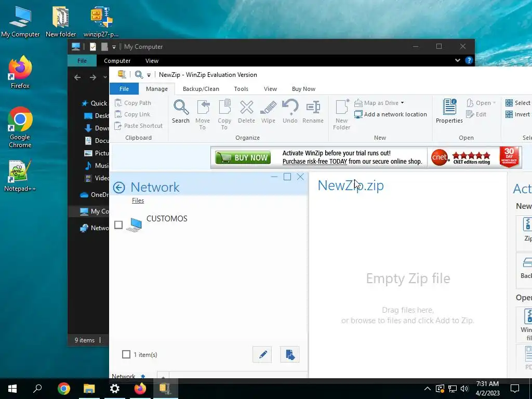
Task: Click the magnifier icon in WinZip title bar
Action: [139, 75]
